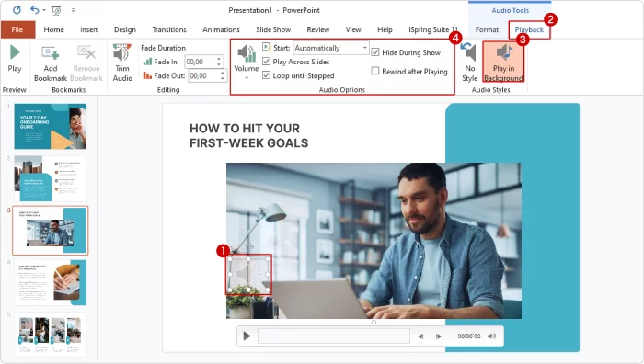Open the Undo history dropdown arrow
Image resolution: width=644 pixels, height=364 pixels.
(44, 10)
